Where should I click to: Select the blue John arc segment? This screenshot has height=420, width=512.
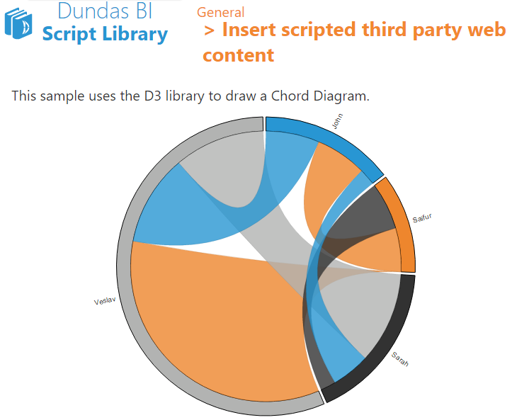(326, 140)
